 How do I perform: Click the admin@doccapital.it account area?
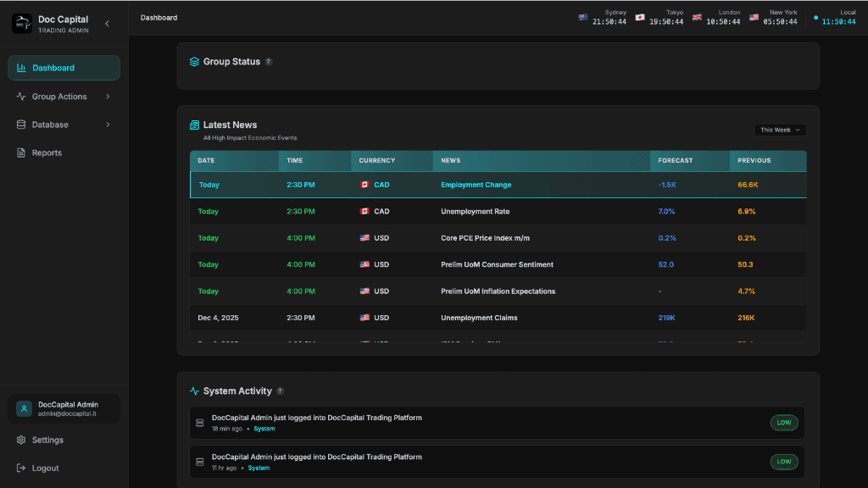[x=64, y=408]
